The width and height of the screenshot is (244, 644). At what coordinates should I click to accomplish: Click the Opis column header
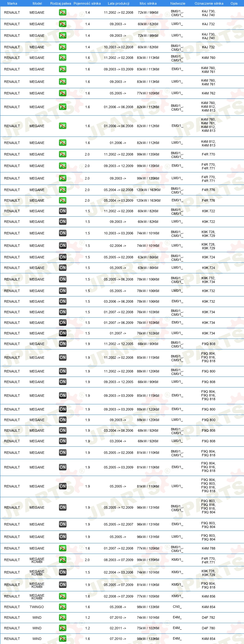[x=234, y=3]
